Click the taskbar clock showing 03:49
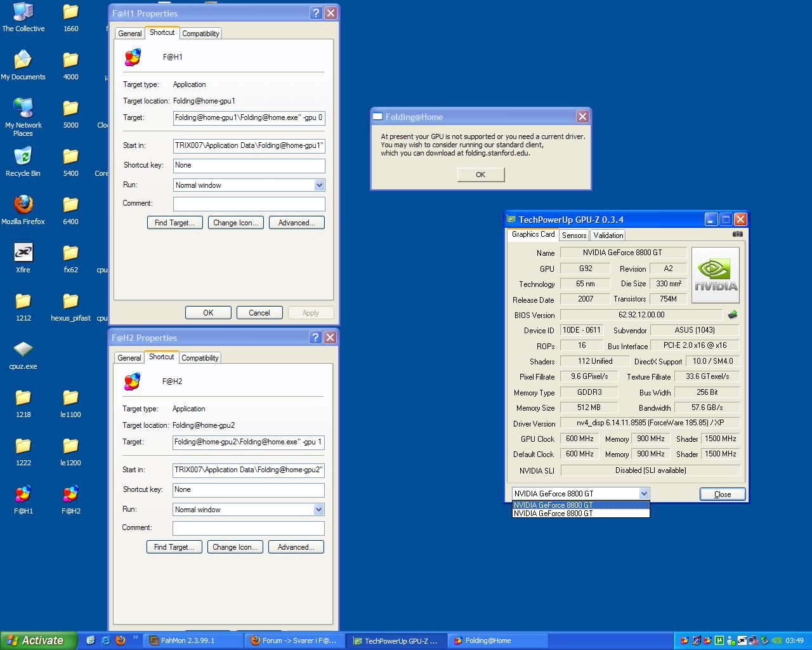This screenshot has width=812, height=650. pos(794,641)
